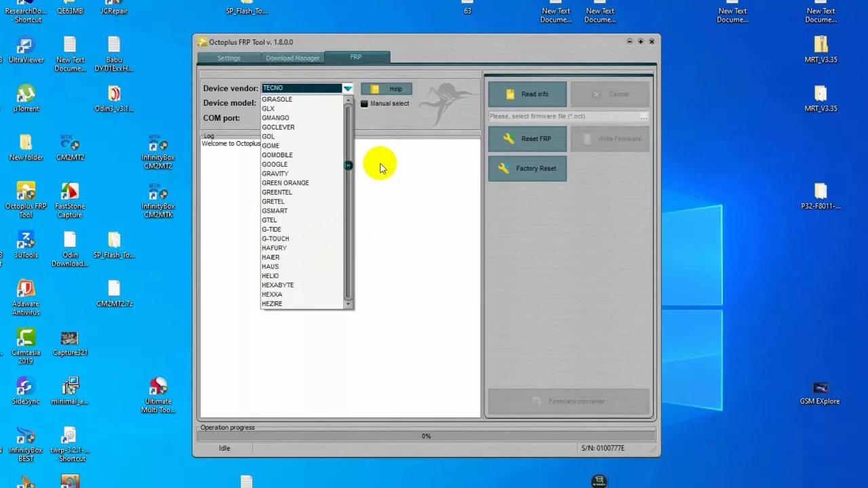Select HAIER from vendor list
868x488 pixels.
[x=302, y=258]
